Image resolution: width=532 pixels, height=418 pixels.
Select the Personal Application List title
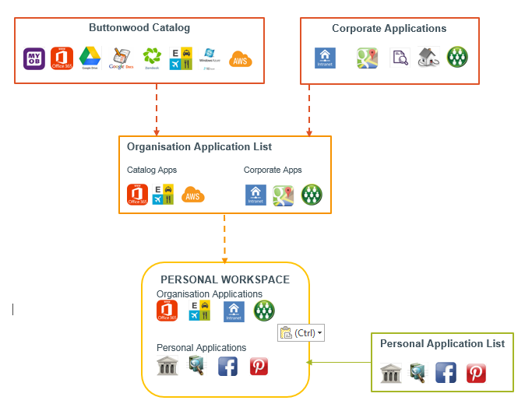point(442,344)
